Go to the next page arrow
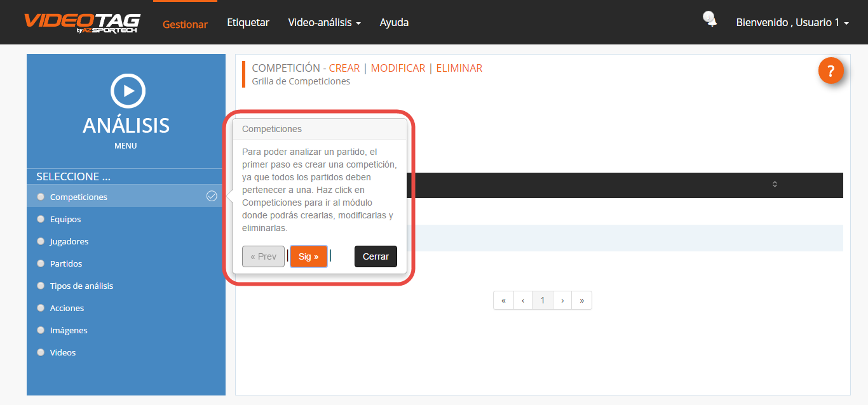The width and height of the screenshot is (868, 405). [x=562, y=301]
